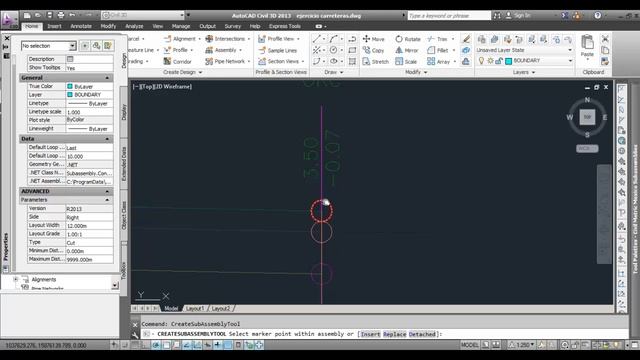Click the Layer BOUNDARY color swatch in properties

pyautogui.click(x=70, y=94)
